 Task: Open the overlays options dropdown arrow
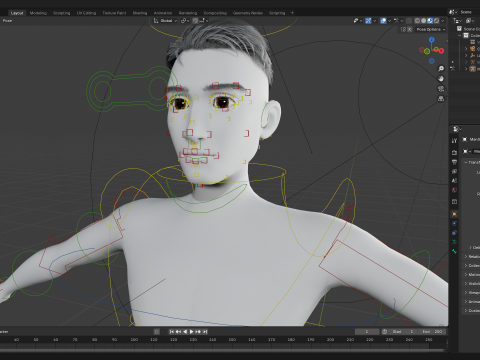point(389,21)
